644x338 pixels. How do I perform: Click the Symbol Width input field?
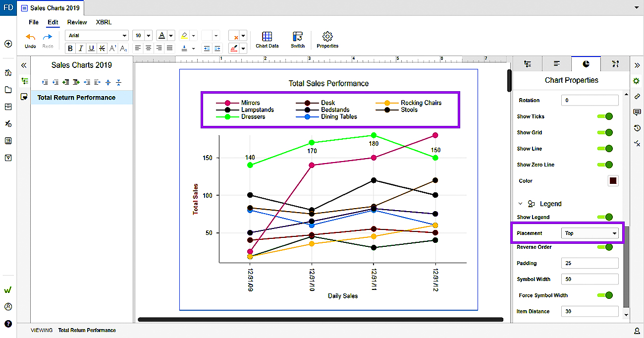coord(590,279)
